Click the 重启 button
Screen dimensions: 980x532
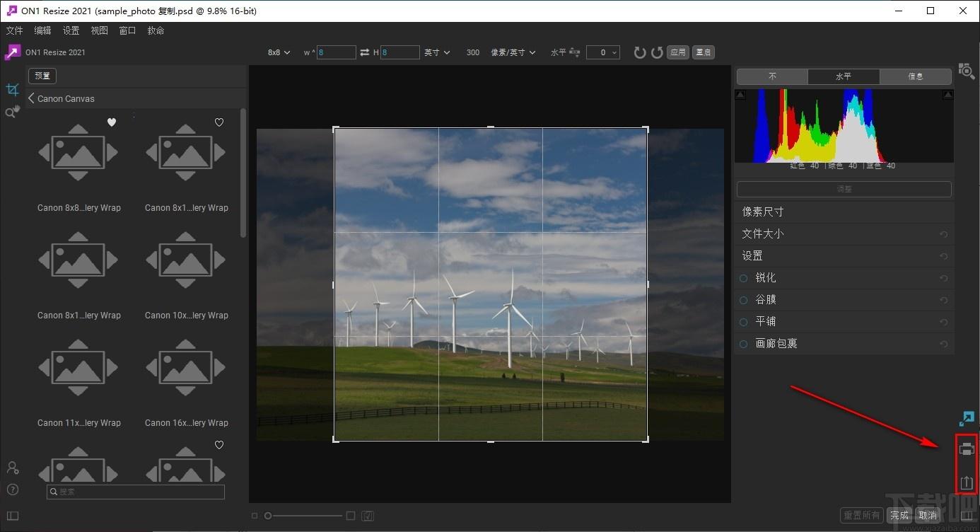[x=704, y=52]
